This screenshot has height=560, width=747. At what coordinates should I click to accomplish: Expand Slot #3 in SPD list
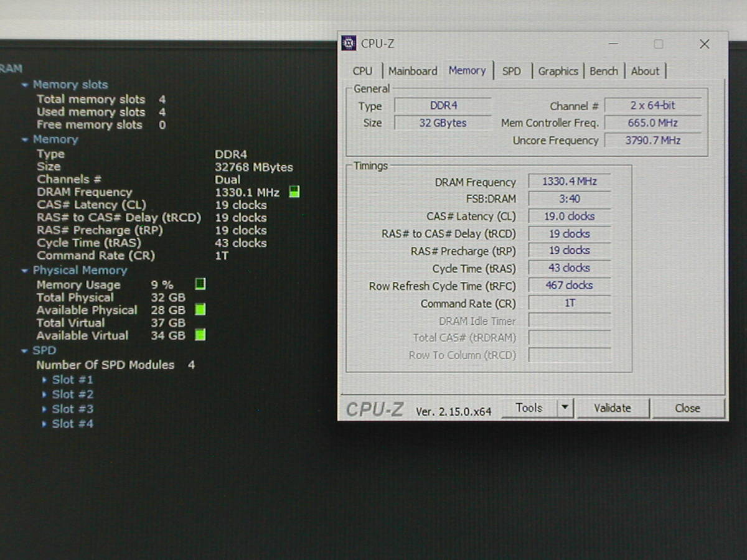(44, 409)
